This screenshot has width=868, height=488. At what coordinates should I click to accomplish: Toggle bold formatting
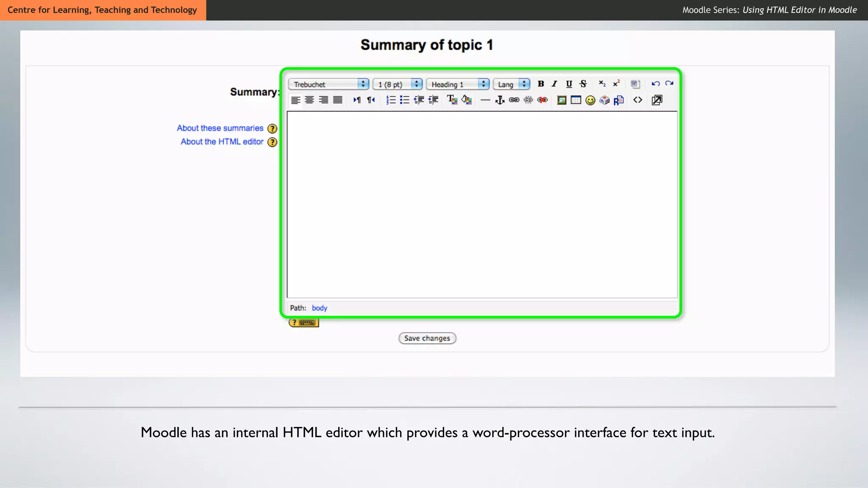(x=541, y=84)
